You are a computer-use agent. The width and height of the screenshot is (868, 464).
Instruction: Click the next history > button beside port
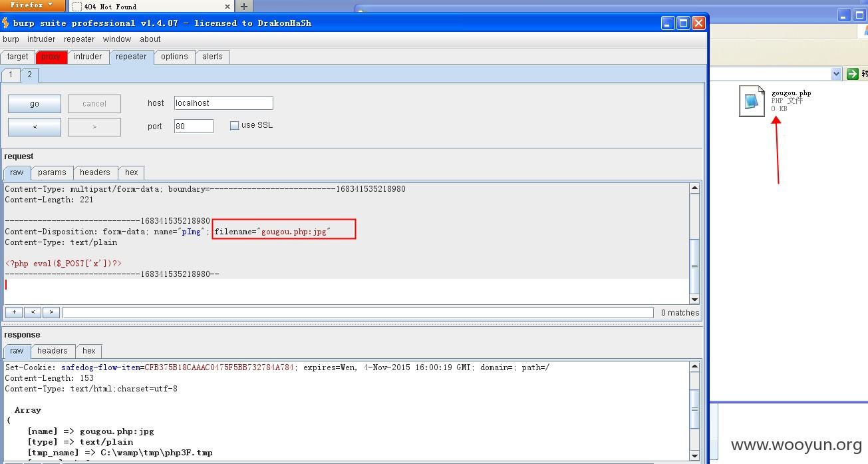[x=94, y=126]
